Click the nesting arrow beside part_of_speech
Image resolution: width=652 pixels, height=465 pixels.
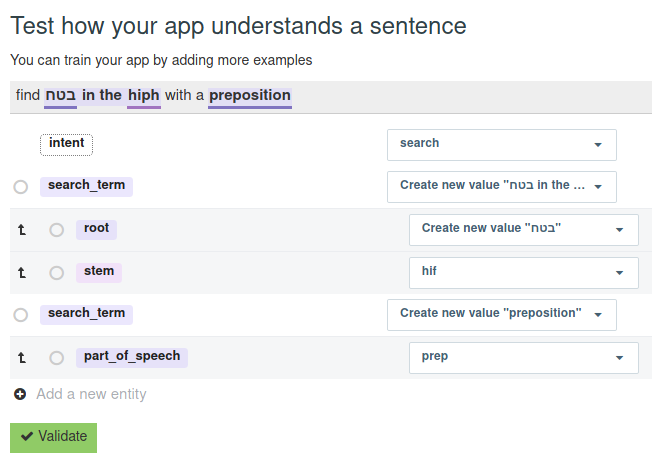tap(22, 357)
